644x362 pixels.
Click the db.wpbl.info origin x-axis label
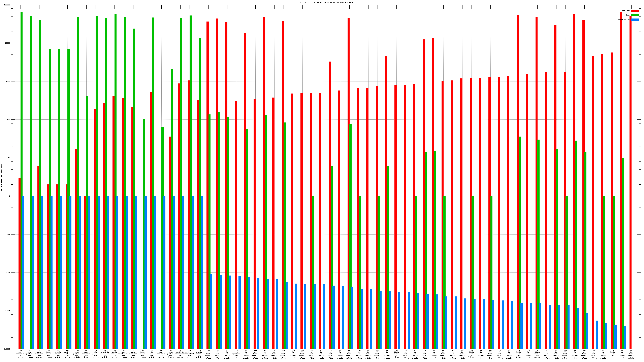point(152,354)
